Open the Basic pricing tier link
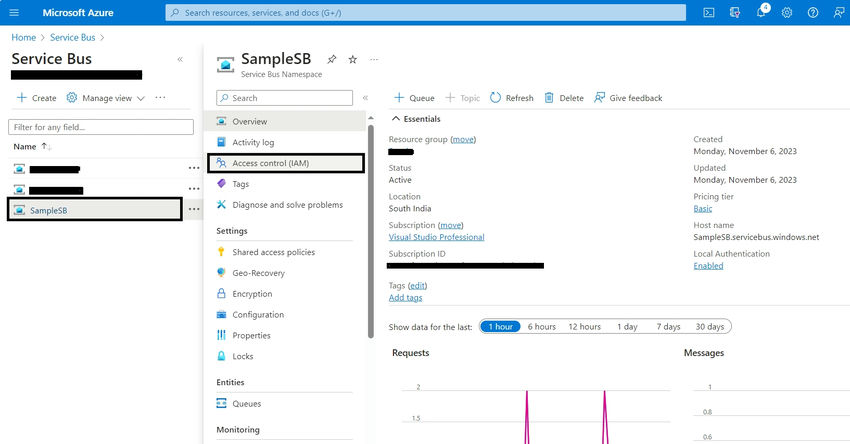 coord(703,209)
